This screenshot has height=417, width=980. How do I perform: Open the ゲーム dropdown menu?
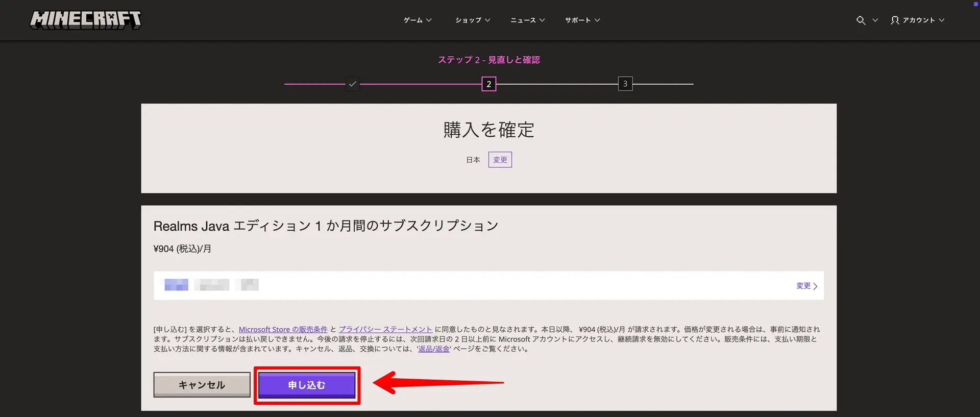pyautogui.click(x=417, y=20)
